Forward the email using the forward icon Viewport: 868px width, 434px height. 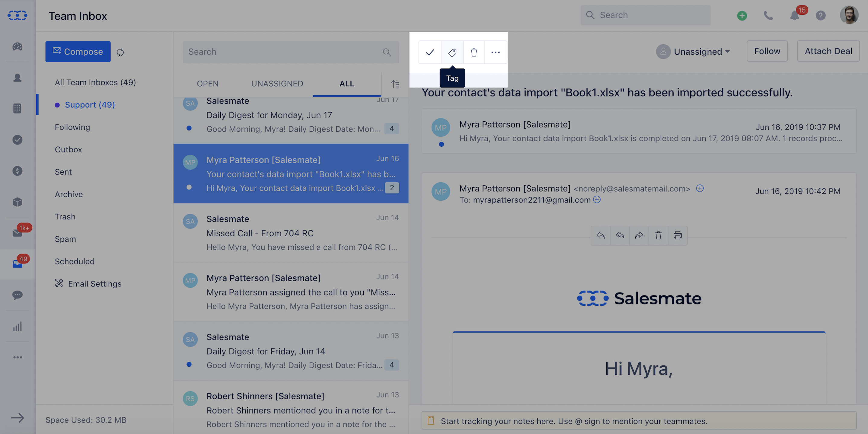639,235
